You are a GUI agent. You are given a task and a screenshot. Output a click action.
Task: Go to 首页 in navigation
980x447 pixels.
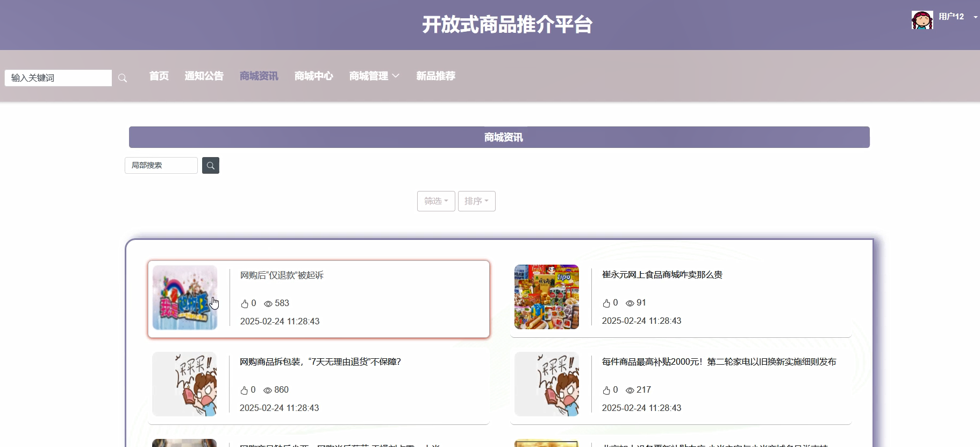pyautogui.click(x=159, y=76)
